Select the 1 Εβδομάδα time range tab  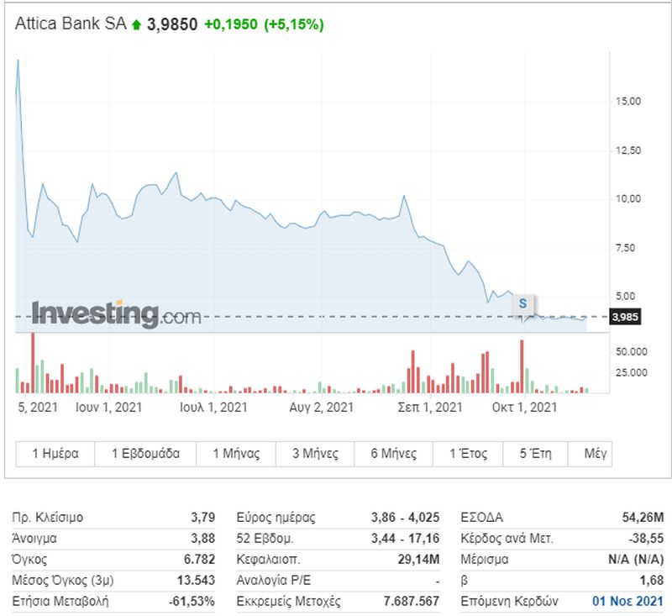145,453
